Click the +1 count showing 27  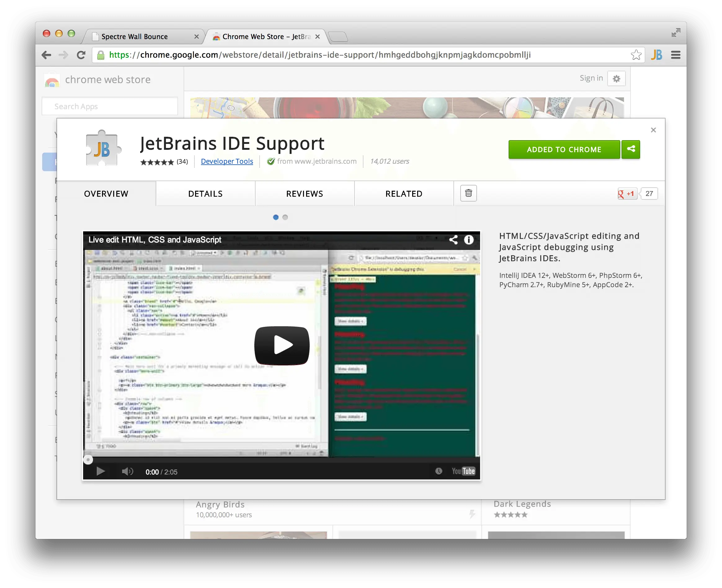click(x=649, y=194)
